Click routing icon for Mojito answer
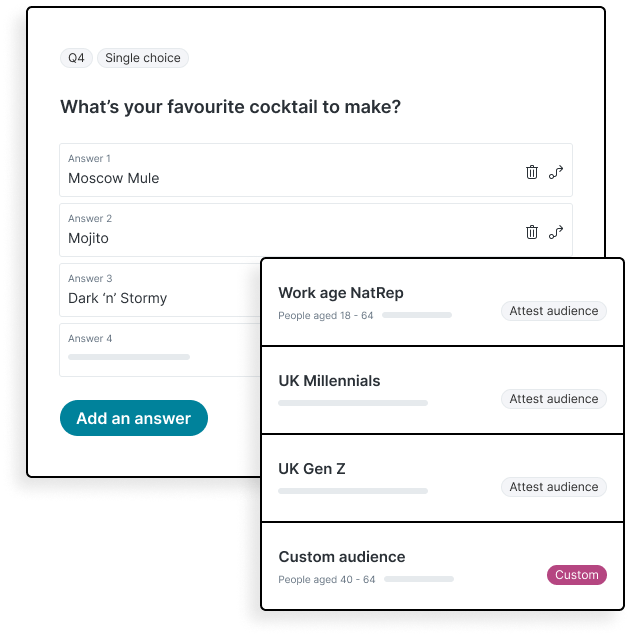631x637 pixels. (x=556, y=232)
